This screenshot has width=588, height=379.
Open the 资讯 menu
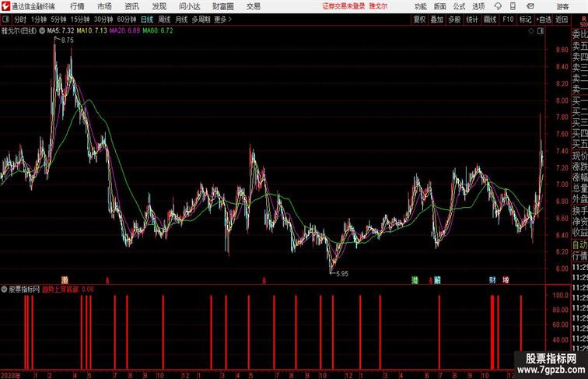point(132,6)
